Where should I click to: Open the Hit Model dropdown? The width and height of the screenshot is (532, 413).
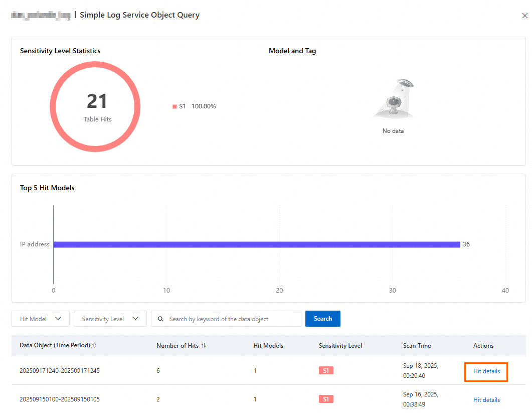tap(41, 319)
